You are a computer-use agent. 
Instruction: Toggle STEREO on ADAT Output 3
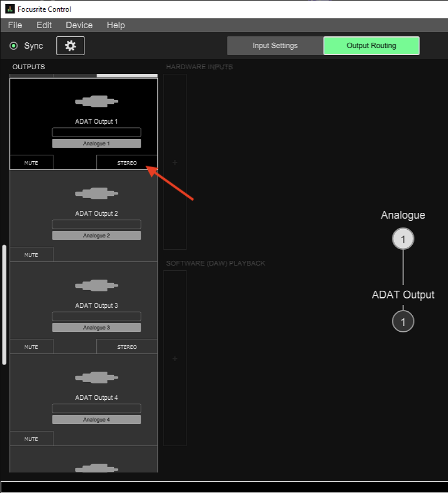tap(127, 347)
